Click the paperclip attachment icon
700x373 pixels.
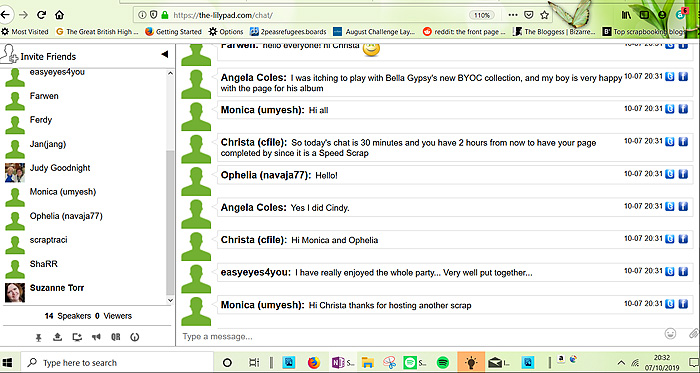coord(693,333)
